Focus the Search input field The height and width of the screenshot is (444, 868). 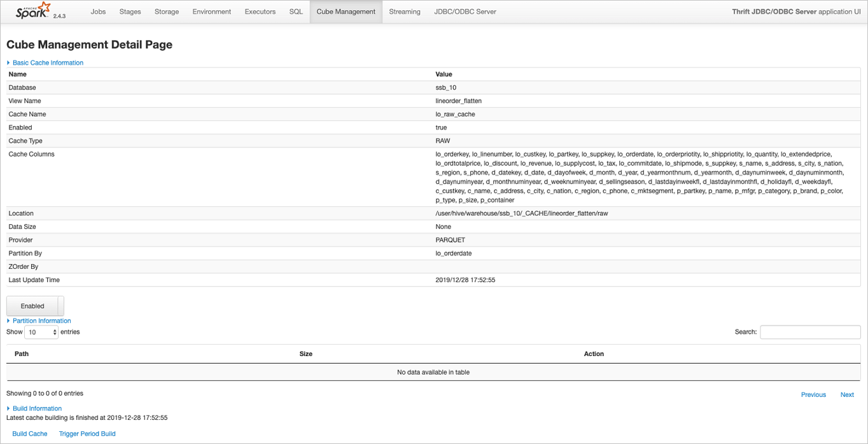click(x=810, y=332)
